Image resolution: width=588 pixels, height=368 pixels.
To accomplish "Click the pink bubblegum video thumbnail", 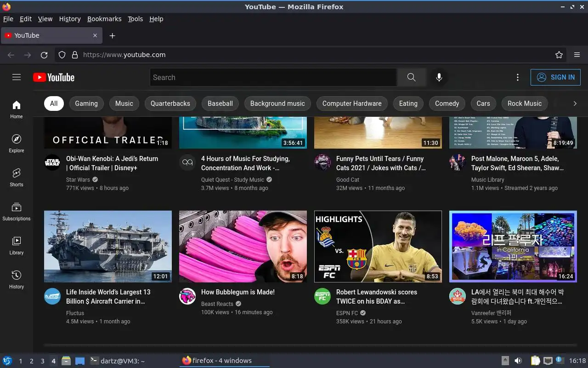I will click(243, 247).
